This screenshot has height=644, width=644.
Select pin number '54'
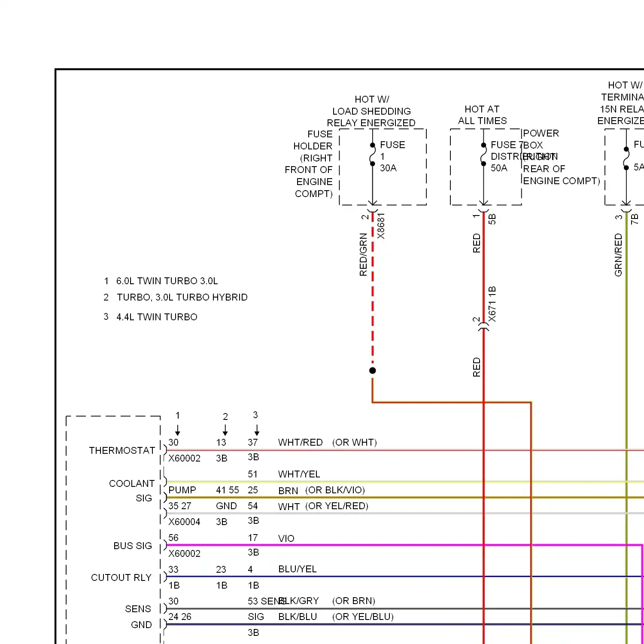253,506
